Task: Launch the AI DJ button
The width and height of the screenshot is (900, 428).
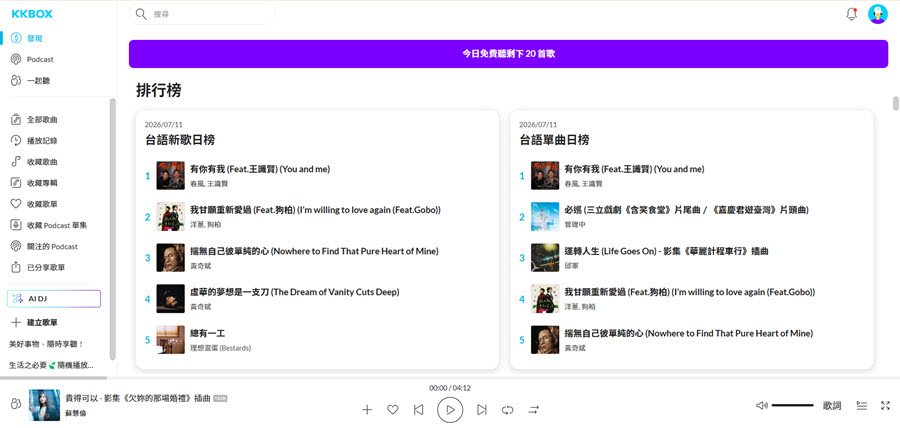Action: pos(54,299)
